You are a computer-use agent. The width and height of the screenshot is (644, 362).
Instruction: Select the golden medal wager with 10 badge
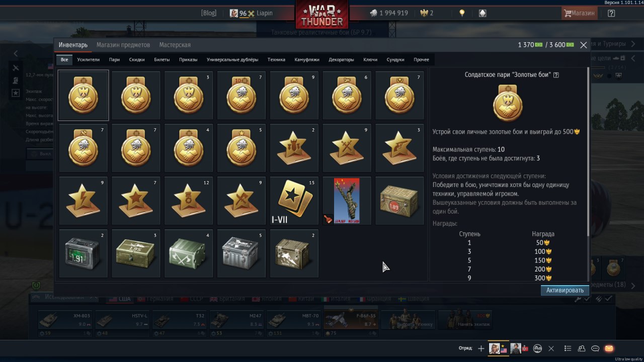pos(242,96)
